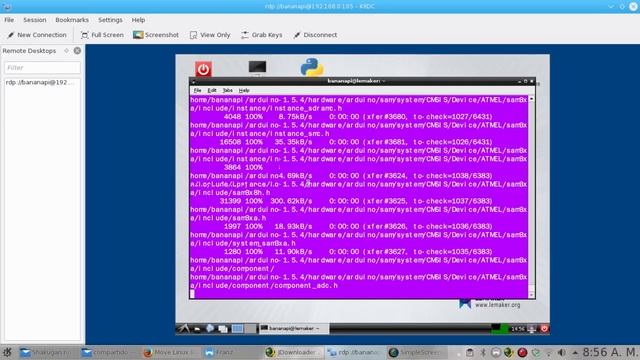The height and width of the screenshot is (360, 640).
Task: Open the network wifi tray icon
Action: 549,353
